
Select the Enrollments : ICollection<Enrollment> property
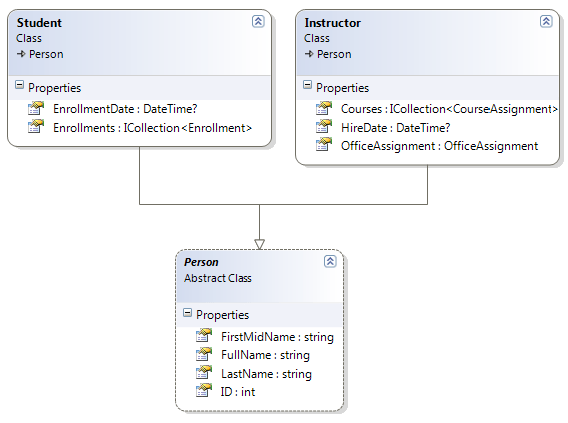pos(152,128)
